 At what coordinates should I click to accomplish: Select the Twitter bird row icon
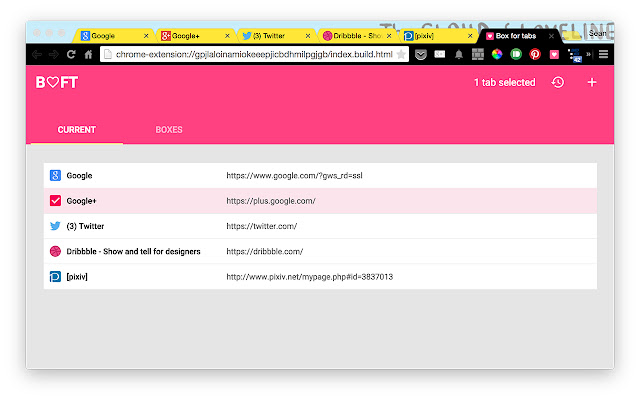pyautogui.click(x=55, y=226)
